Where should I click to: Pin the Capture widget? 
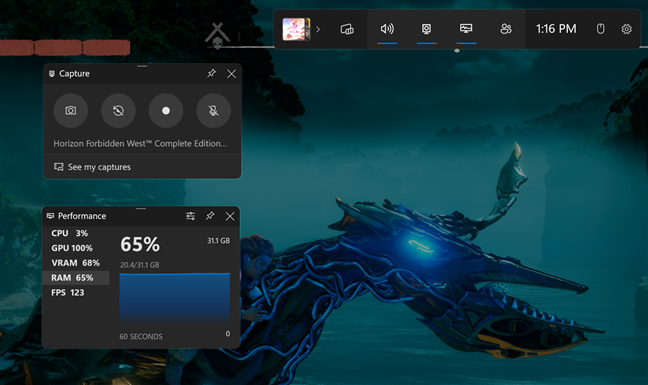(212, 74)
